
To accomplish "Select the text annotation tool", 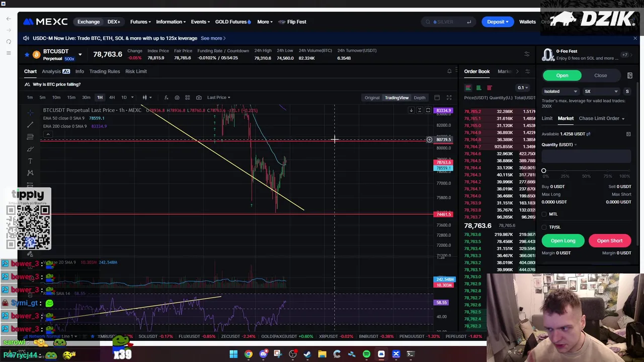I will coord(30,161).
